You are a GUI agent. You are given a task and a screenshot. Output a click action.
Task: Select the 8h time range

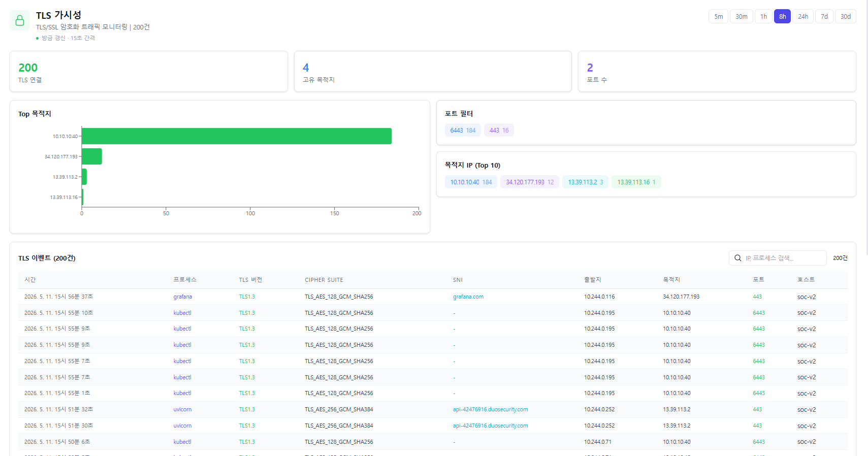coord(782,16)
